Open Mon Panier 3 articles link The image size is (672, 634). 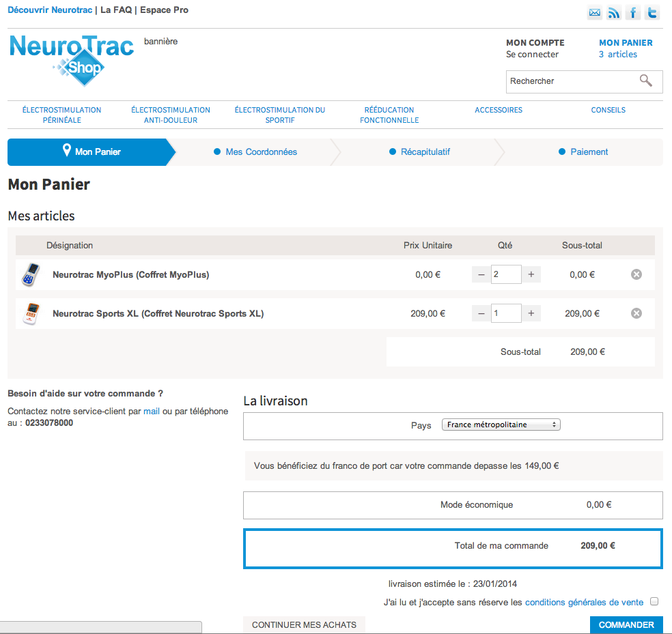click(x=626, y=48)
